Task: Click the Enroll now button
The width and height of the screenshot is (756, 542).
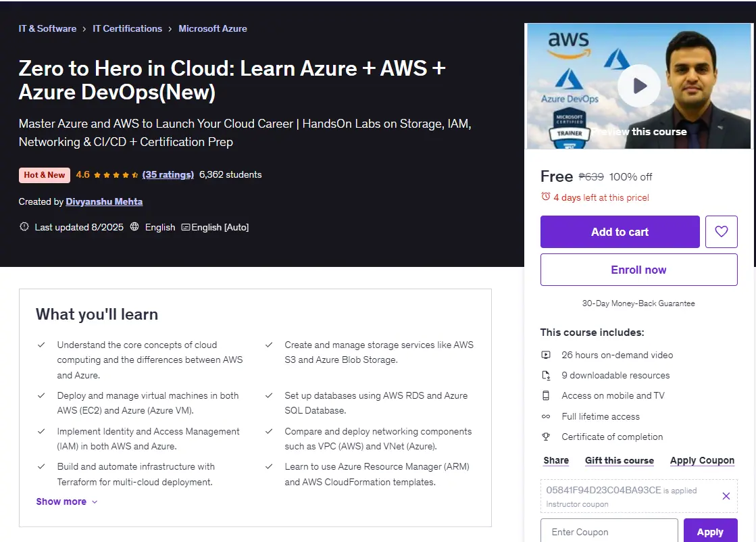Action: coord(639,270)
